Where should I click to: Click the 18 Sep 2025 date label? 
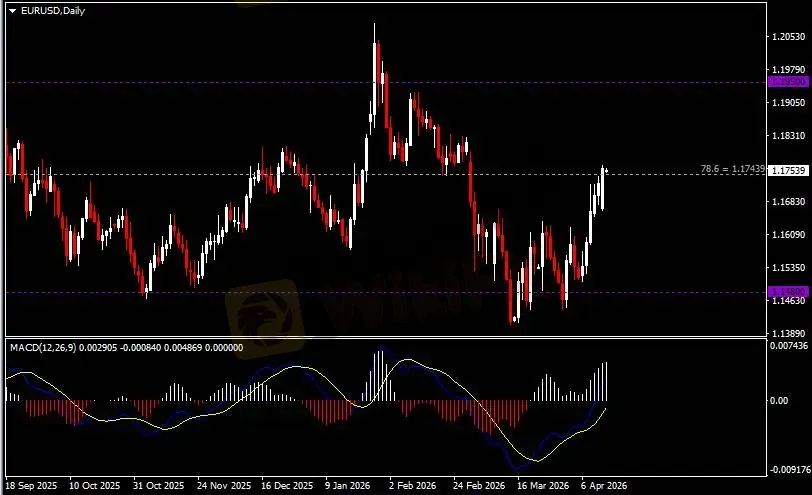tap(31, 486)
